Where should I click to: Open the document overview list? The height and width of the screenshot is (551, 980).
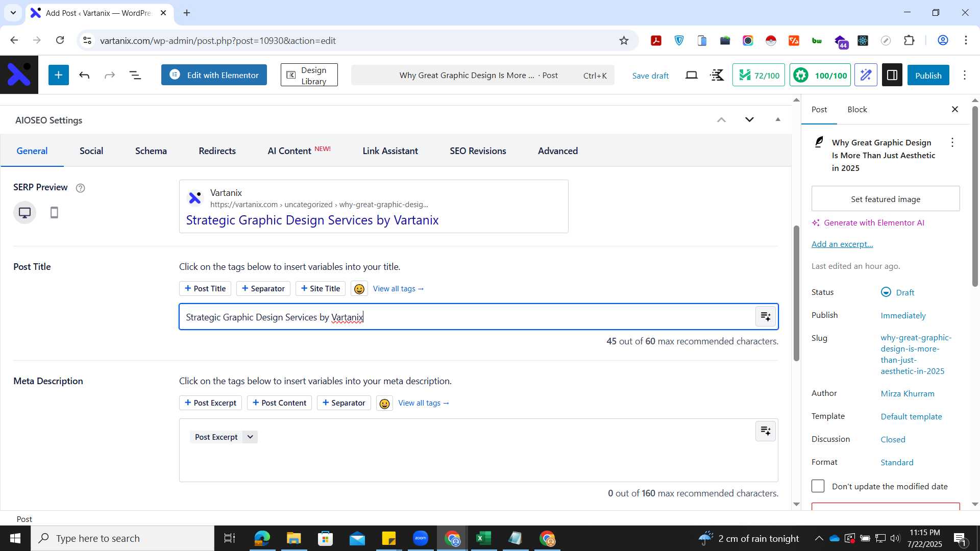(135, 76)
